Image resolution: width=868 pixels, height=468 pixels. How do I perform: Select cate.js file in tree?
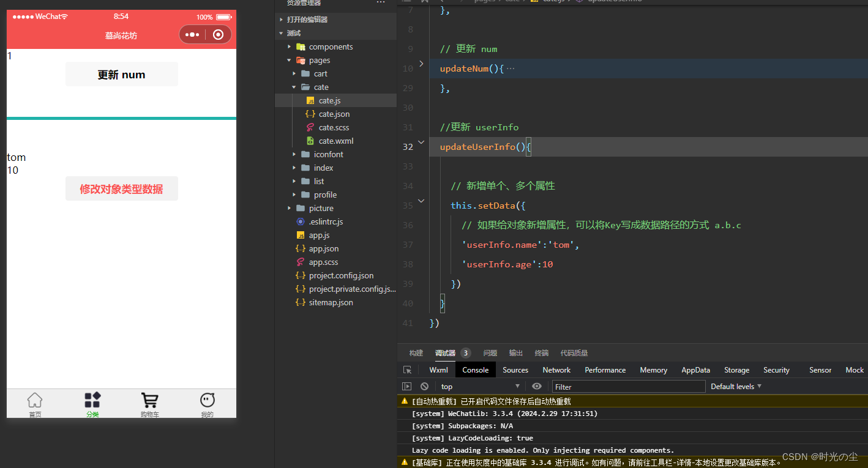point(335,100)
